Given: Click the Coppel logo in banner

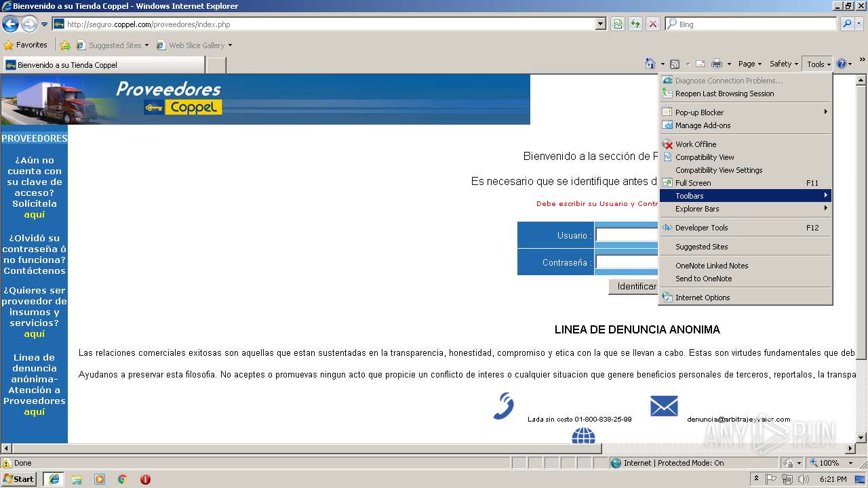Looking at the screenshot, I should tap(183, 107).
